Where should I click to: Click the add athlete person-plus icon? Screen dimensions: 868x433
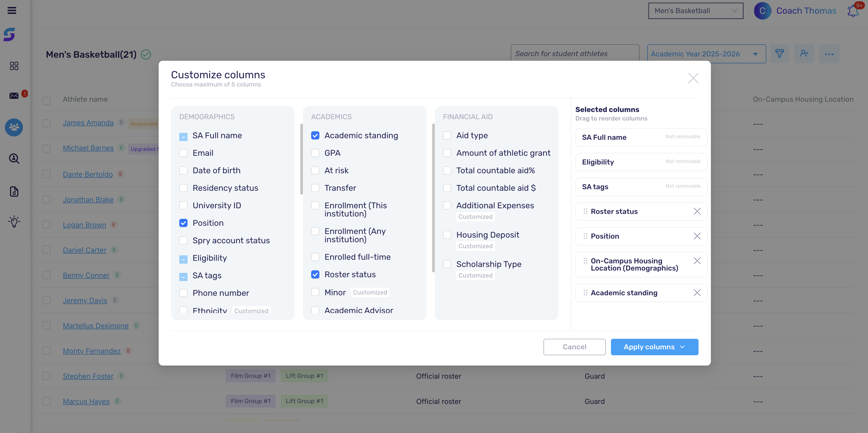click(x=804, y=54)
